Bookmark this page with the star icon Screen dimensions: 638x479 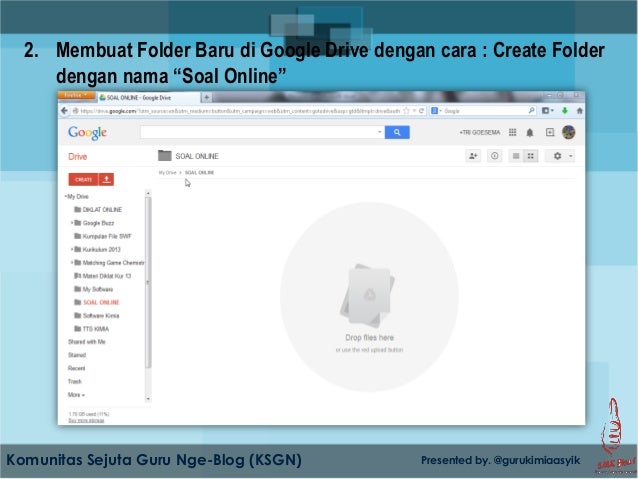point(406,111)
